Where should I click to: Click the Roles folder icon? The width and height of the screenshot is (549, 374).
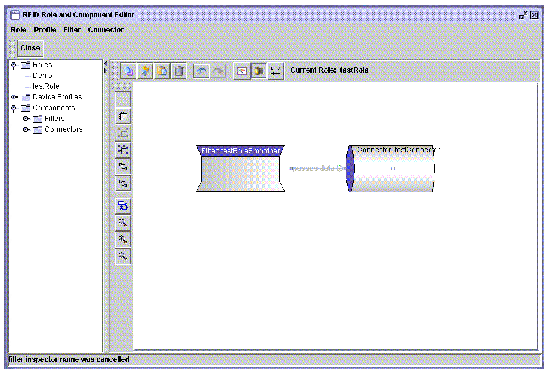(x=26, y=65)
